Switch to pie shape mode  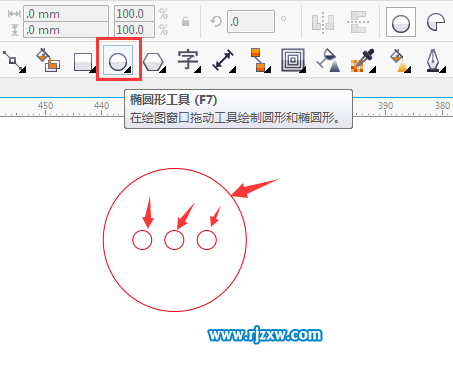tap(436, 22)
